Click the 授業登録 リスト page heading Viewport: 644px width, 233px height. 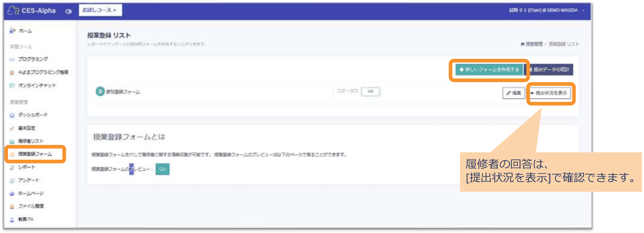[x=109, y=35]
